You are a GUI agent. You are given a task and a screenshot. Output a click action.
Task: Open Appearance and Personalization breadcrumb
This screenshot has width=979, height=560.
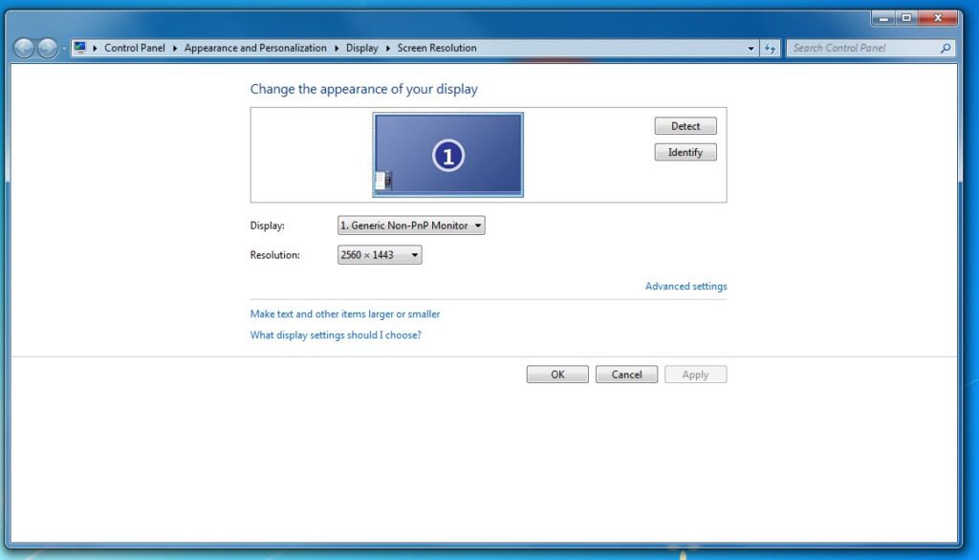255,48
